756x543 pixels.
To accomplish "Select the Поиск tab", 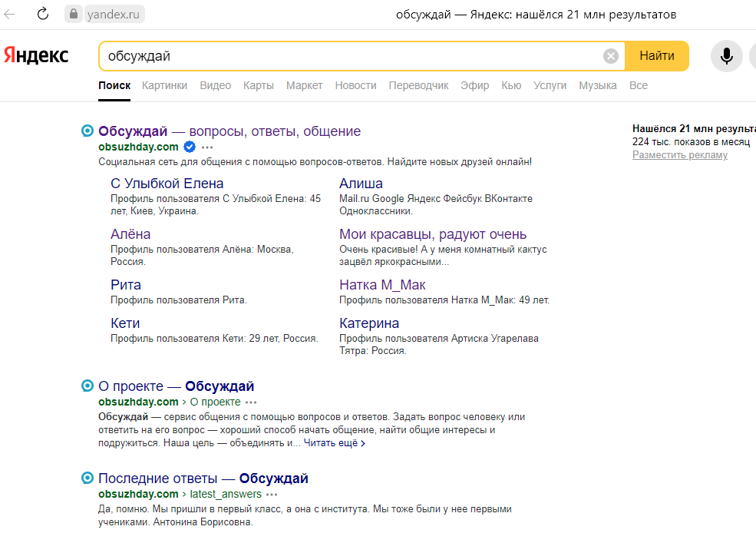I will (114, 85).
